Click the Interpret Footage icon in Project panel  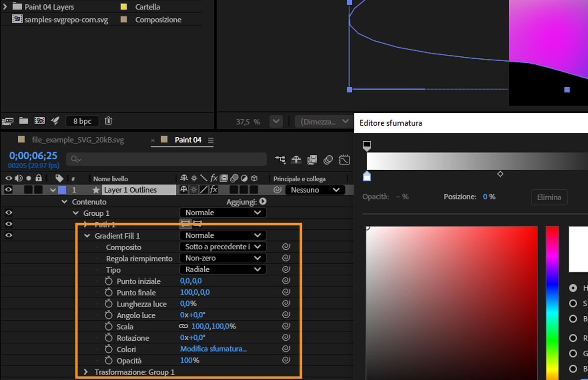coord(7,121)
